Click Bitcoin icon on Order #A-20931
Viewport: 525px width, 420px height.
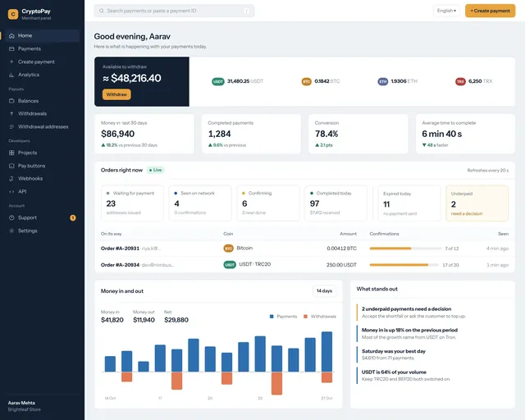tap(228, 249)
